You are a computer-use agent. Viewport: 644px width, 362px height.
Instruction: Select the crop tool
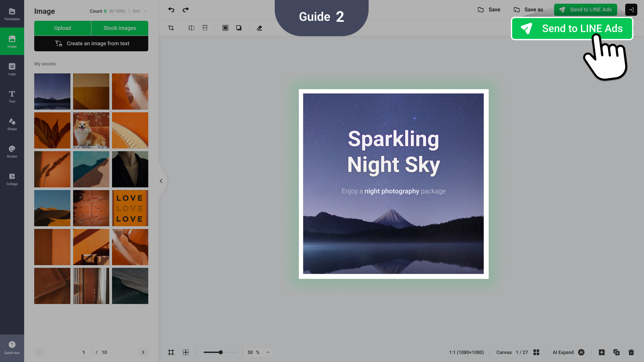click(x=171, y=28)
